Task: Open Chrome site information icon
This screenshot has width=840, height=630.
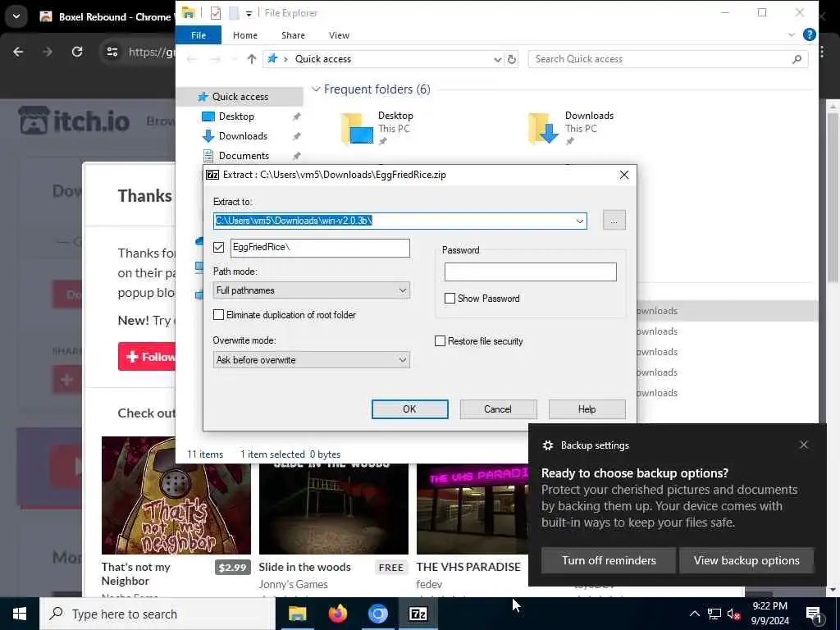Action: 112,52
